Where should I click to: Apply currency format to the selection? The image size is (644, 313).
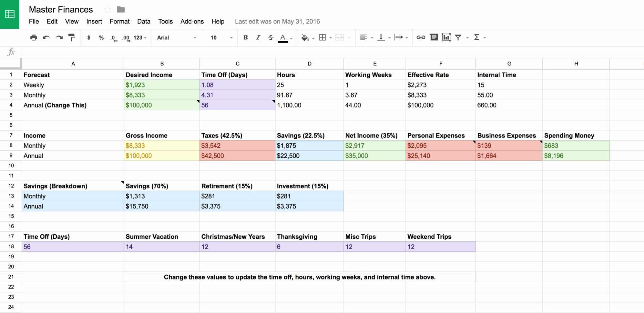[89, 37]
